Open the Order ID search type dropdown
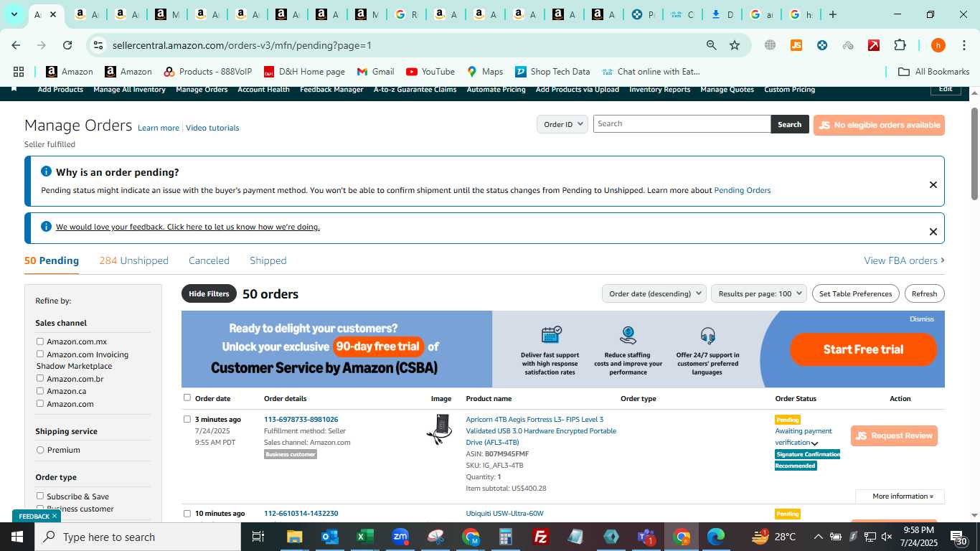Viewport: 980px width, 551px height. pos(562,124)
